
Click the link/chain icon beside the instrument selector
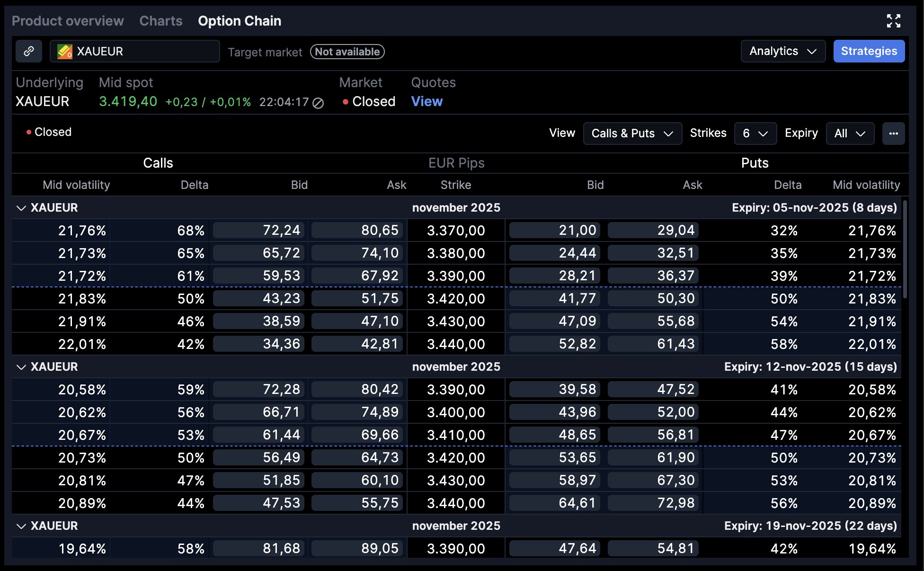[x=29, y=51]
